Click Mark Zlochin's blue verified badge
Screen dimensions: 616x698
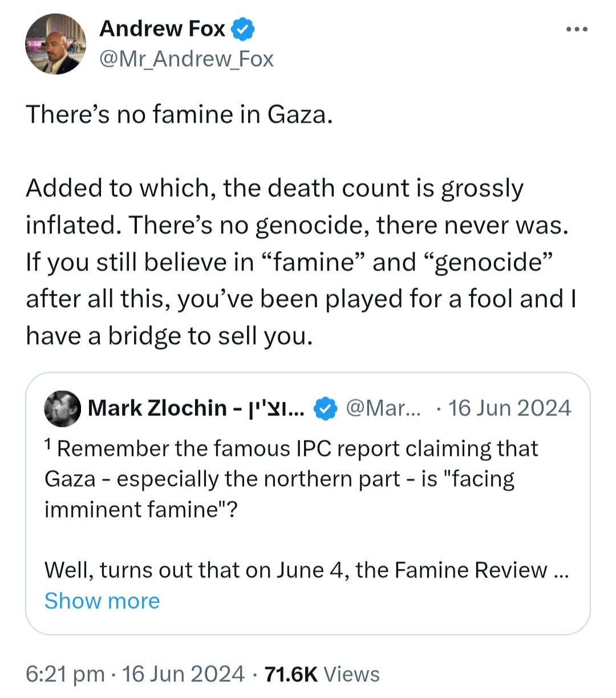click(326, 409)
